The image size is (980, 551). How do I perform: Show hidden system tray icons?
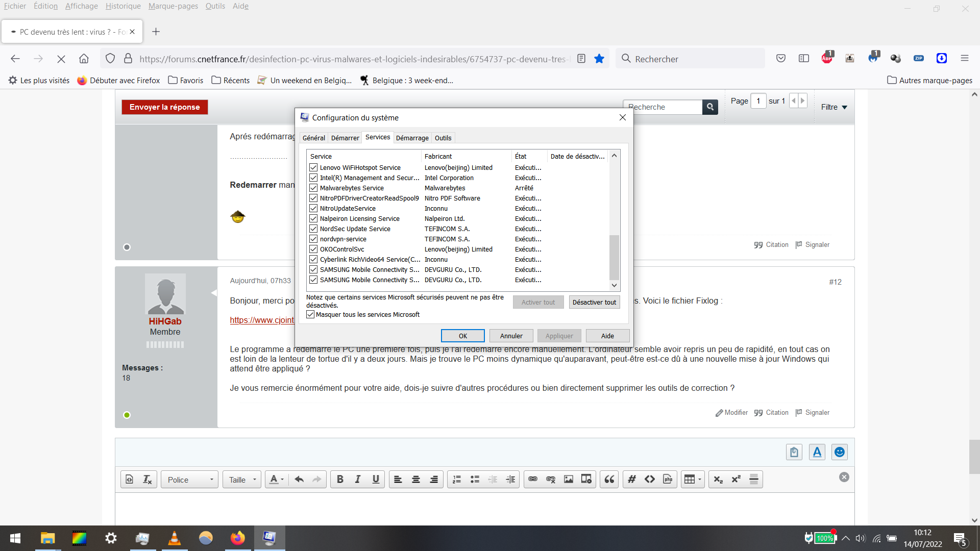coord(846,538)
